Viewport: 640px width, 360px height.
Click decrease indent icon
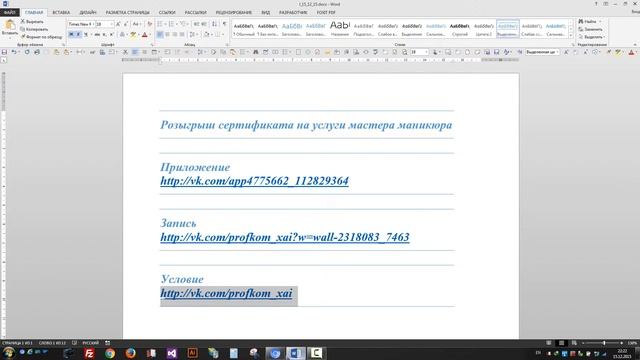[x=196, y=24]
